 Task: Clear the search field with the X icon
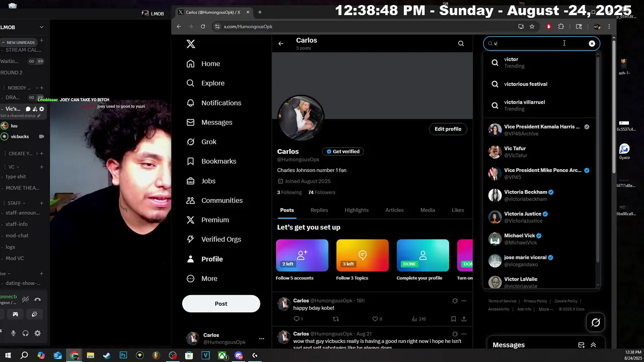click(592, 44)
